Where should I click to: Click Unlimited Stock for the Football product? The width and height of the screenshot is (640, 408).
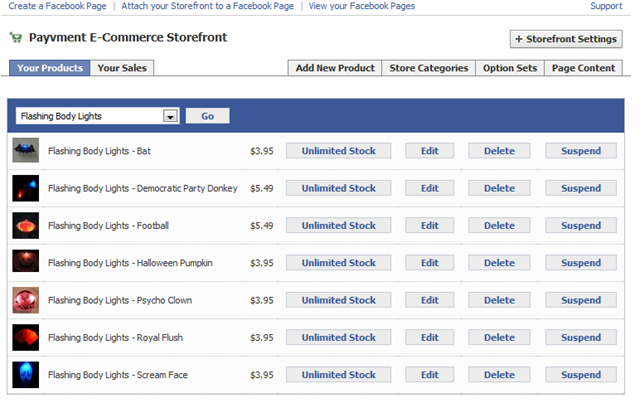338,225
